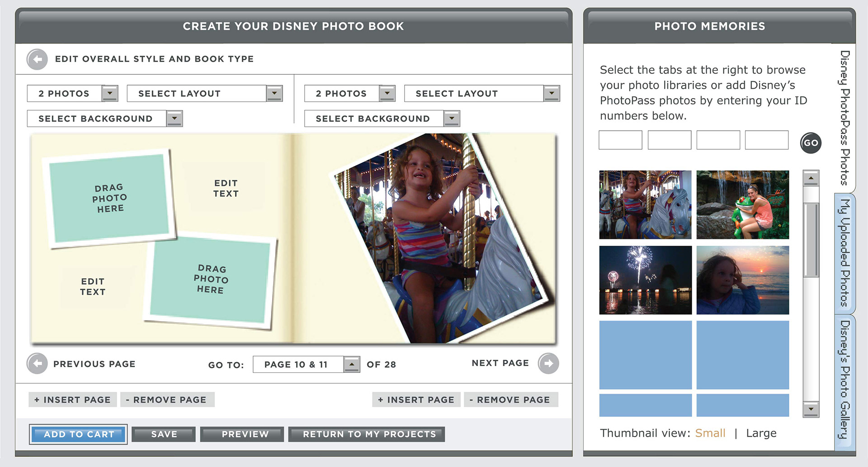Click lower Drag Photo Here placeholder

(211, 280)
